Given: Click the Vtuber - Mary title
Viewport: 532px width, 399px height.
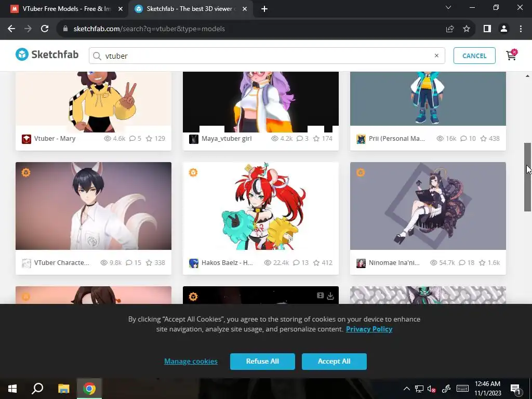Looking at the screenshot, I should point(55,138).
